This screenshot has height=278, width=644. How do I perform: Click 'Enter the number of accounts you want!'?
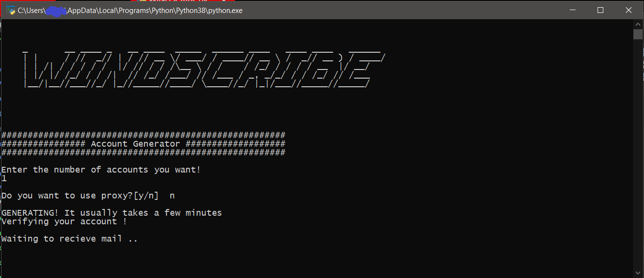coord(101,170)
